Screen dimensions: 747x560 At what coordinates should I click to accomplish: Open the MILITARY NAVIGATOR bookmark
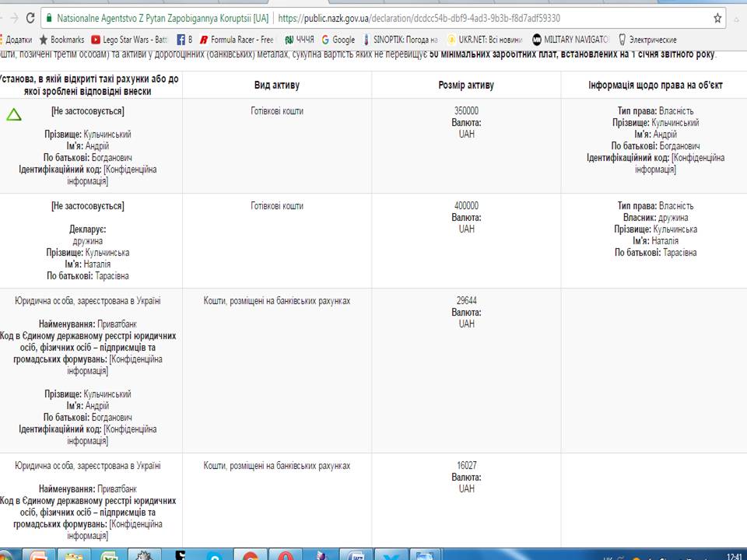(570, 40)
